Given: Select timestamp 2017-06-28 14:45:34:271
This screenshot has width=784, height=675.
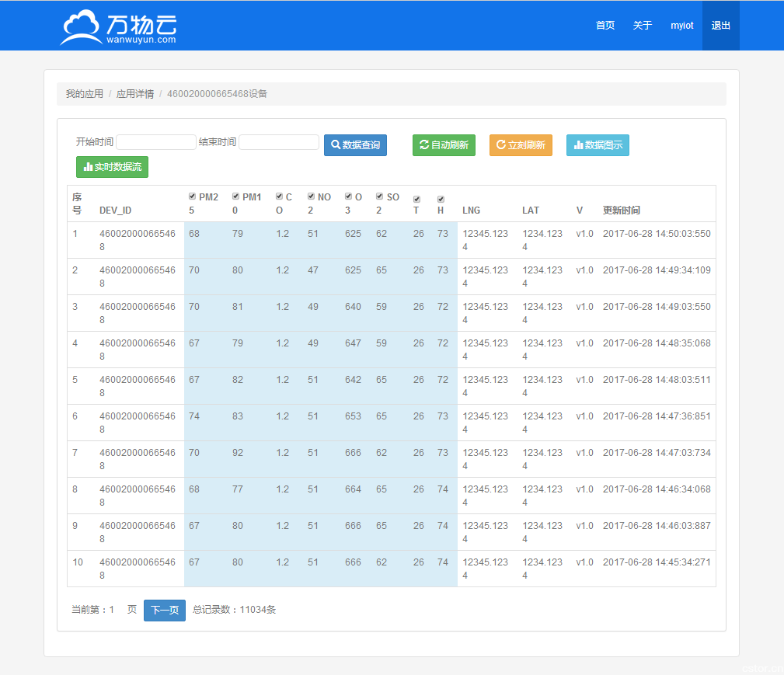Looking at the screenshot, I should [657, 562].
